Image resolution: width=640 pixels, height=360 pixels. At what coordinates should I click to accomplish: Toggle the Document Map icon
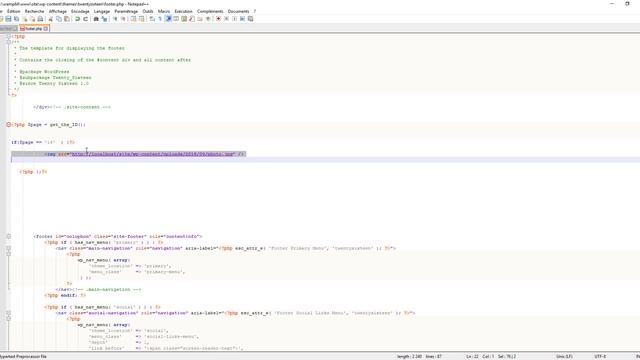click(x=184, y=19)
